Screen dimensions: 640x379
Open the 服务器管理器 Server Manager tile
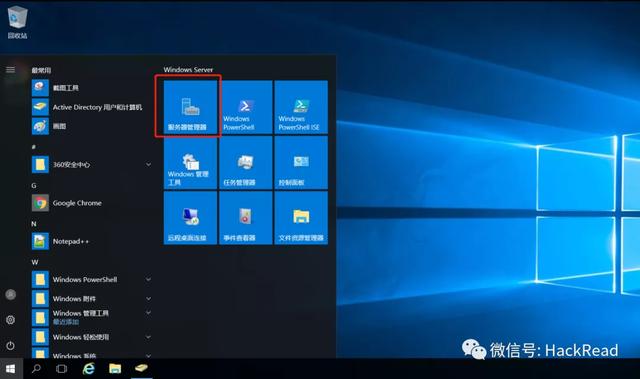point(190,107)
